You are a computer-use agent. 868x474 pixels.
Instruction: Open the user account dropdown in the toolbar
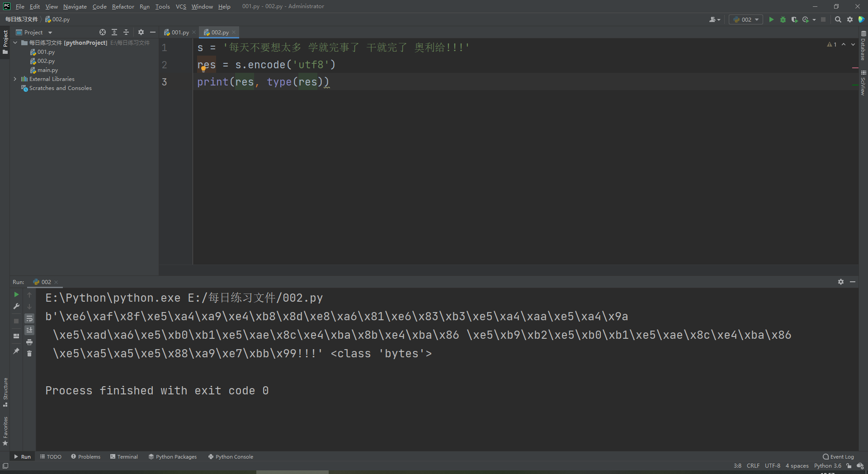[x=715, y=19]
